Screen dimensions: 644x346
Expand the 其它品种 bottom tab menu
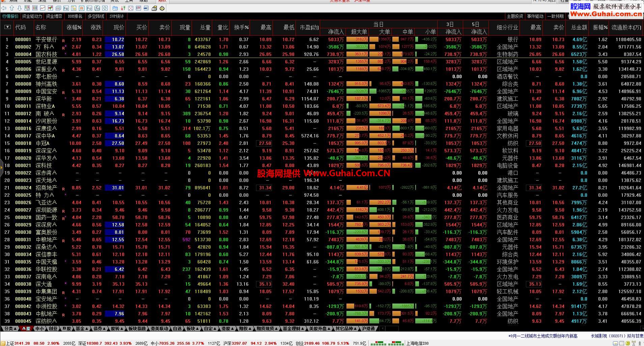346,328
